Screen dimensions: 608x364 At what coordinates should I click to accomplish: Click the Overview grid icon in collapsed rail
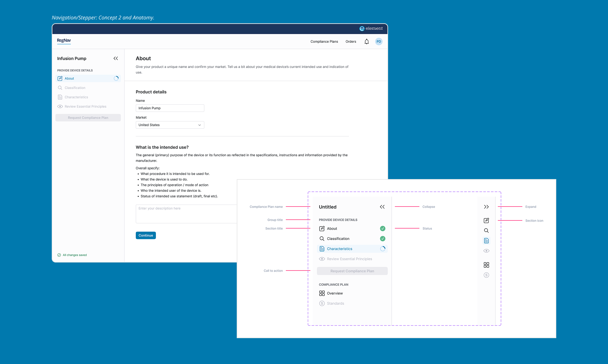point(486,265)
